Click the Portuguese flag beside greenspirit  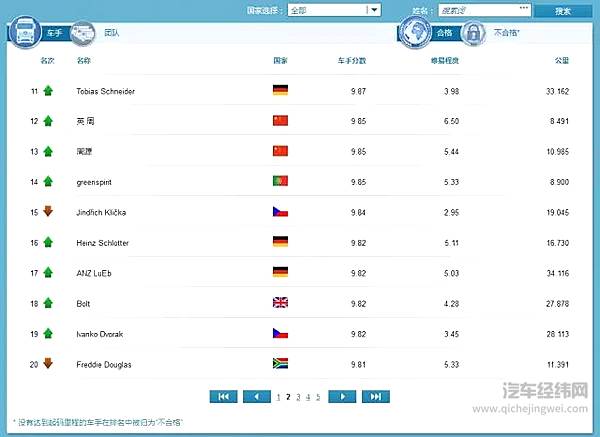280,182
